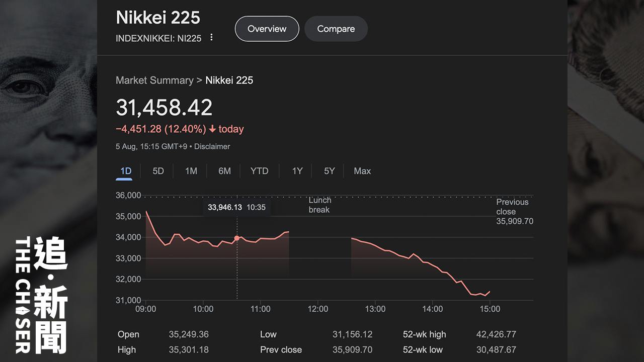Click the chart end point near 15:00
644x362 pixels.
[490, 292]
